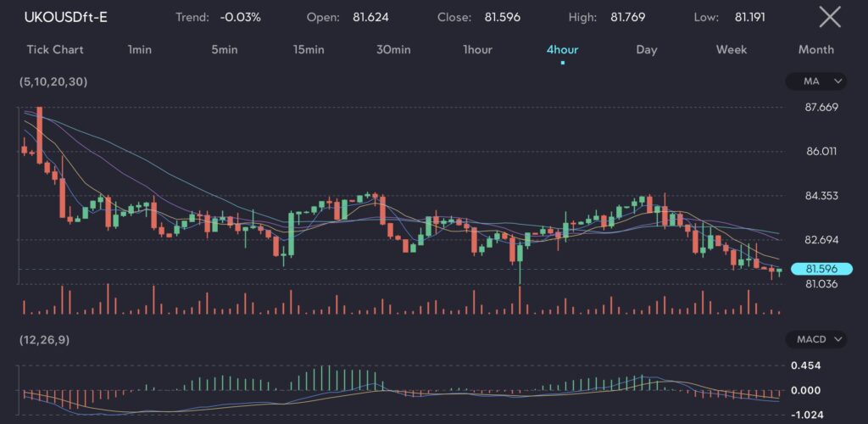Screen dimensions: 868x424
Task: Close the chart with the X icon
Action: coord(830,17)
